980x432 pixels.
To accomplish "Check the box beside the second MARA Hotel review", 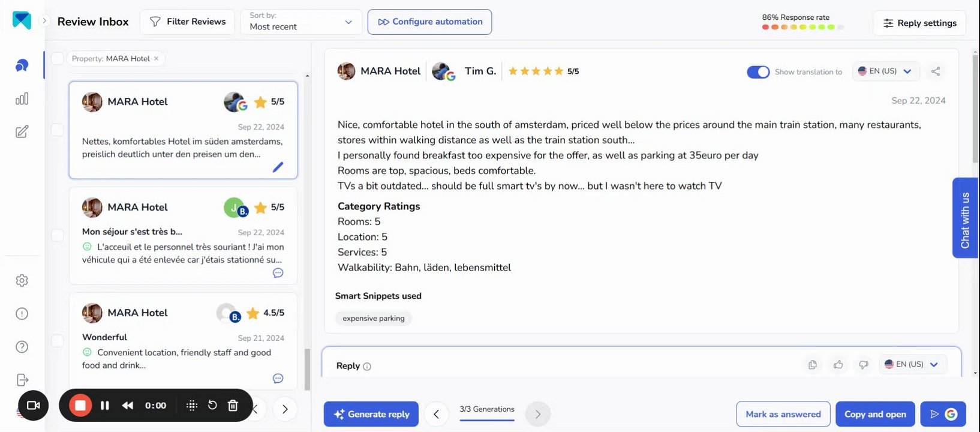I will point(58,235).
